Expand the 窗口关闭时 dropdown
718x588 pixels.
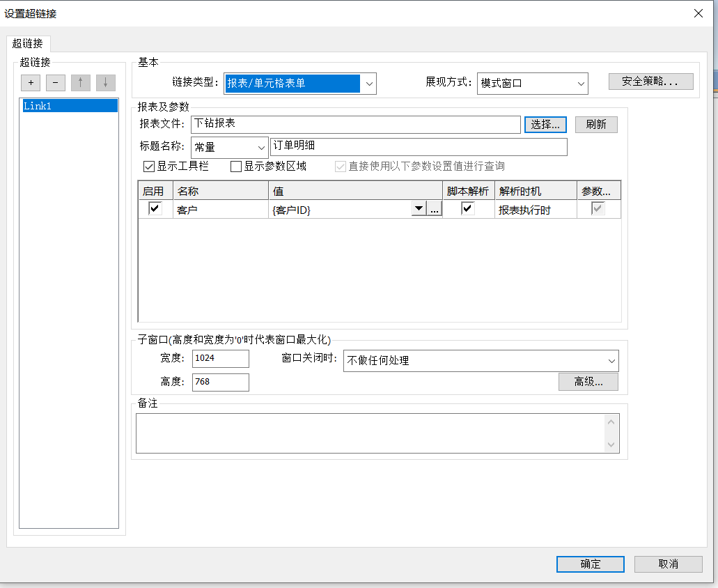611,361
